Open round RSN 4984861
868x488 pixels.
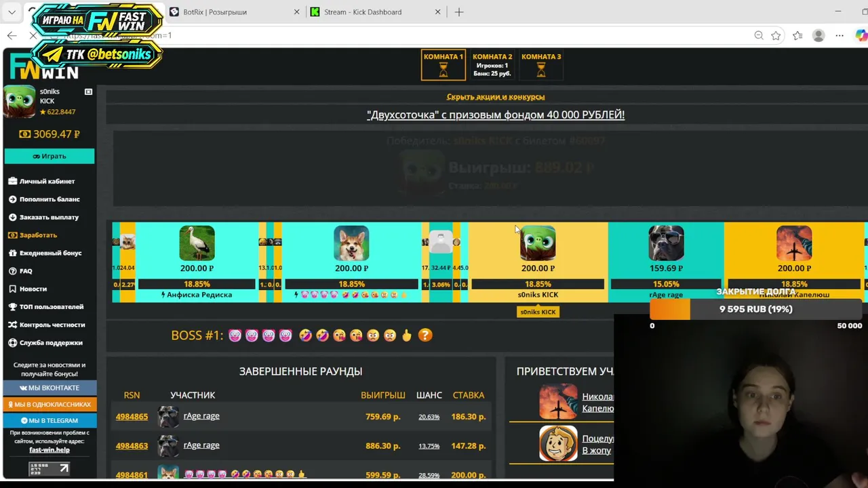click(x=132, y=475)
